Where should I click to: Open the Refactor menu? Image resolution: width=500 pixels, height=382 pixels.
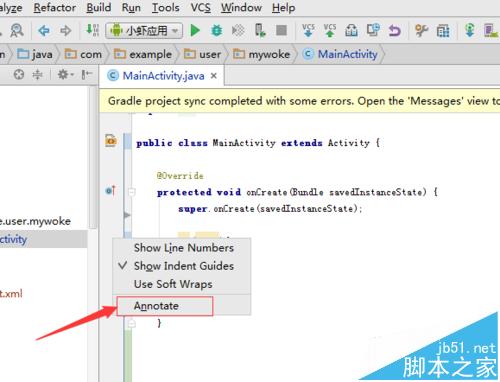[x=55, y=7]
